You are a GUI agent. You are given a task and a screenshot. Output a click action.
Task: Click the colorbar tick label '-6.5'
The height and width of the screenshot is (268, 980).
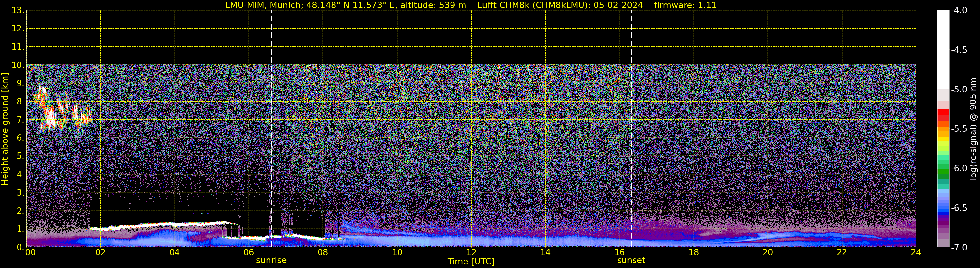pyautogui.click(x=959, y=208)
